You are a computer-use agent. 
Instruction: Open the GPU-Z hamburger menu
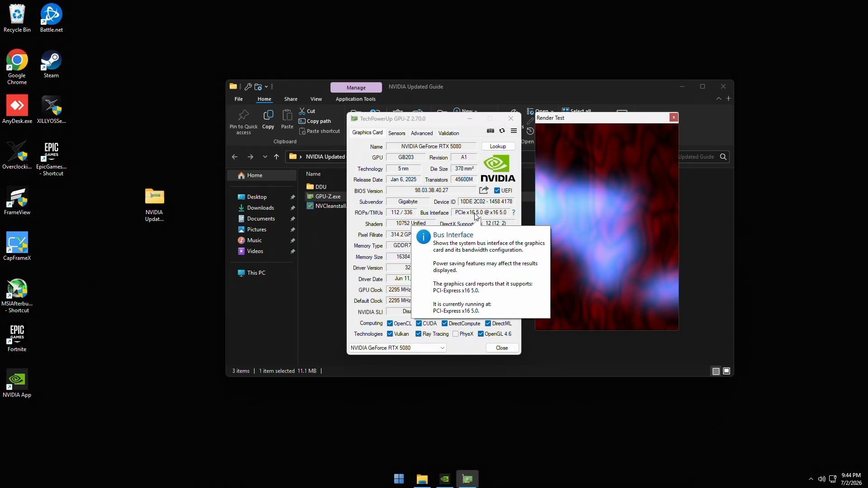tap(514, 131)
